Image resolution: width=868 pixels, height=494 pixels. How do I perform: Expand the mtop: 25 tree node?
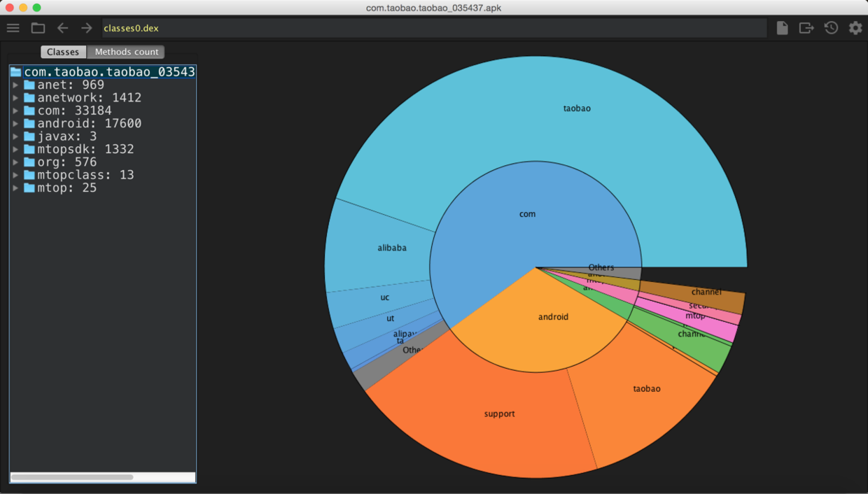point(15,188)
